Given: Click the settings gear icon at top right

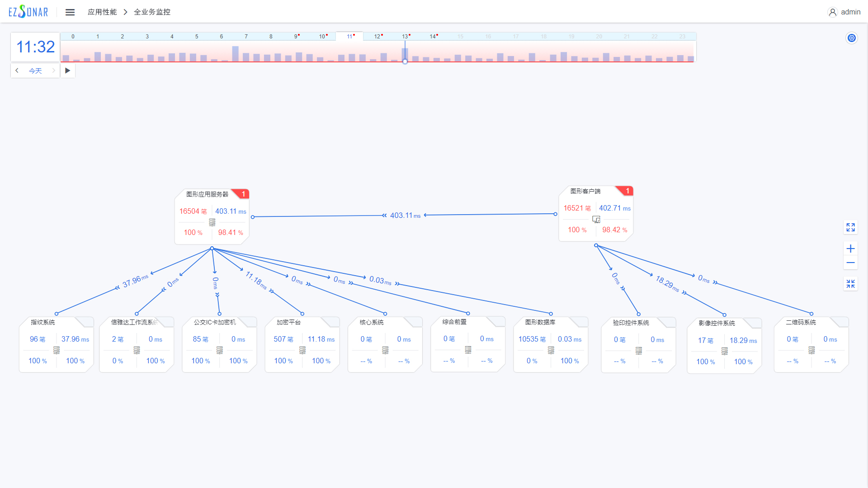Looking at the screenshot, I should pyautogui.click(x=852, y=38).
